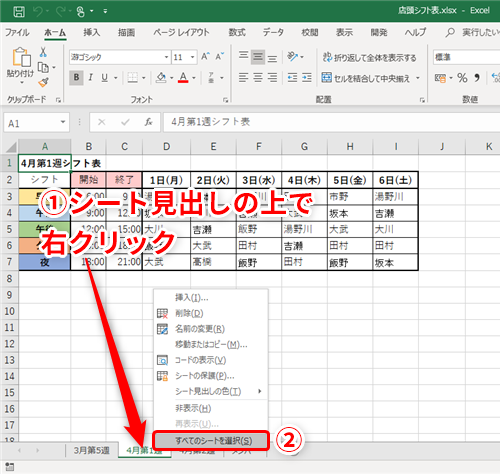Click the top align icon

click(244, 56)
